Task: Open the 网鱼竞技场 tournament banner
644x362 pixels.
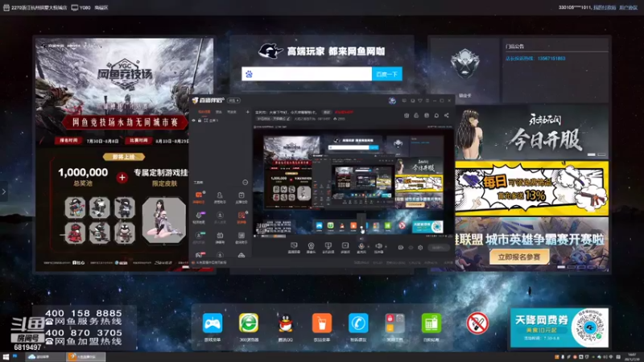Action: (x=125, y=154)
